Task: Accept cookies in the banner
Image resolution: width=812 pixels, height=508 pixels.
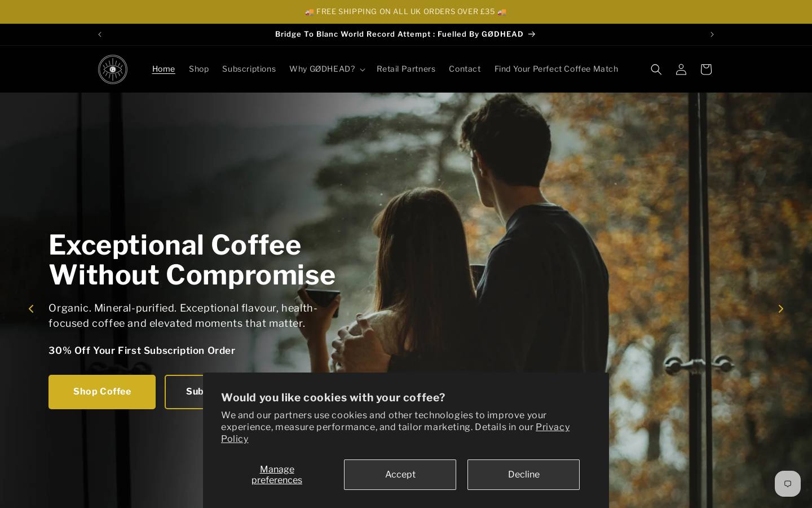Action: click(x=400, y=475)
